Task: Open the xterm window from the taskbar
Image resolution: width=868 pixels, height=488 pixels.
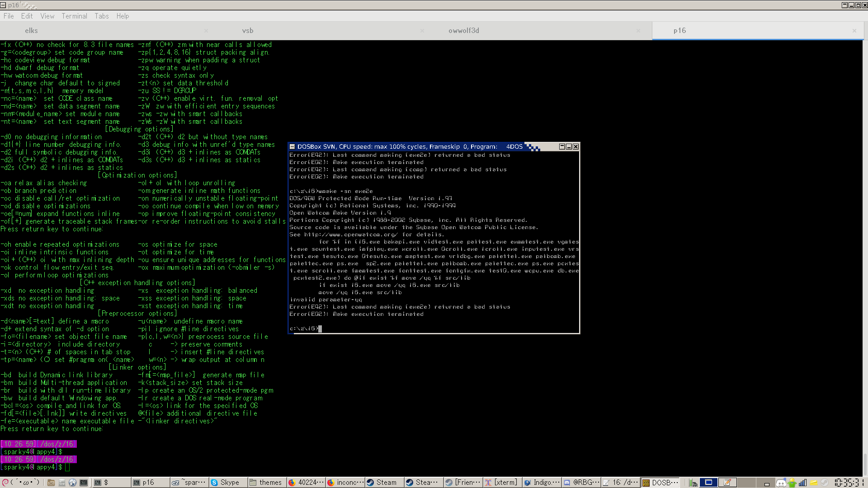Action: 502,482
